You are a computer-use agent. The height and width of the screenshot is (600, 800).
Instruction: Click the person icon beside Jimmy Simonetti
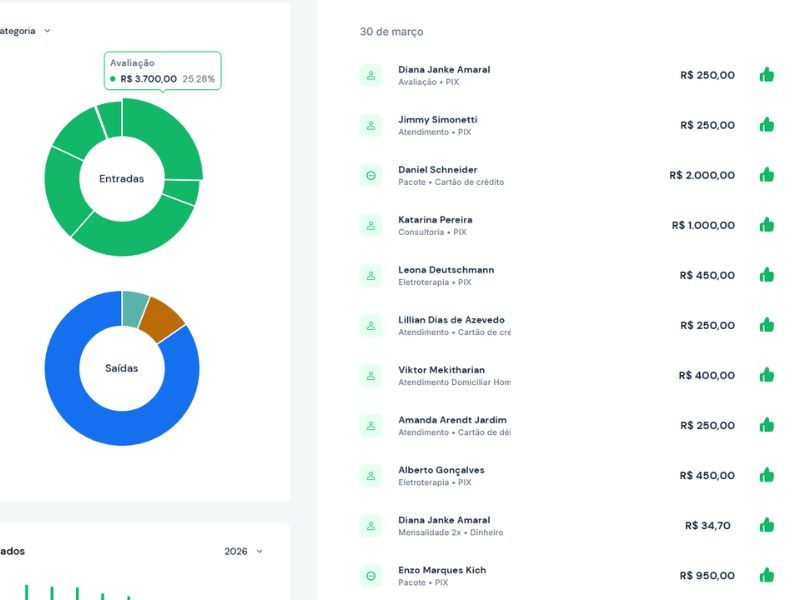(x=371, y=125)
